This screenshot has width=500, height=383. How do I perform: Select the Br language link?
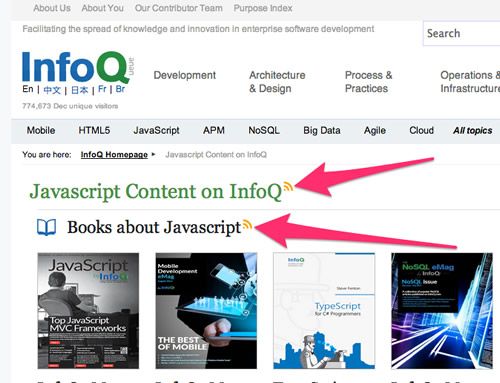click(120, 89)
